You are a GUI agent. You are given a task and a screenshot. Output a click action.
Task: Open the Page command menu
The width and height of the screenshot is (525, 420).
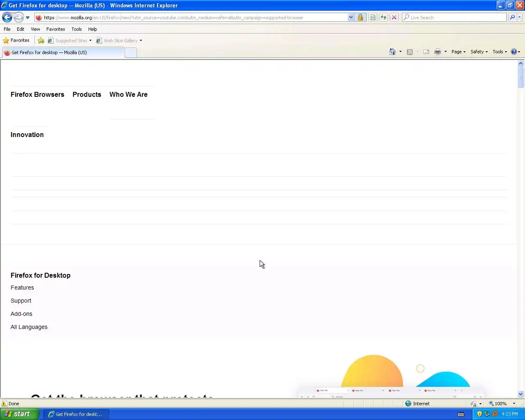click(459, 52)
